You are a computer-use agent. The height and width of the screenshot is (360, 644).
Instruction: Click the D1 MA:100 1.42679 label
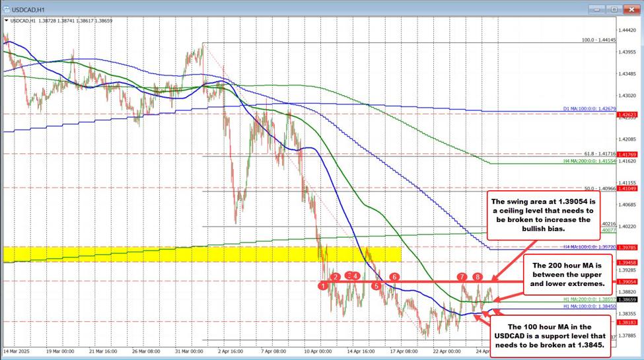tap(589, 108)
